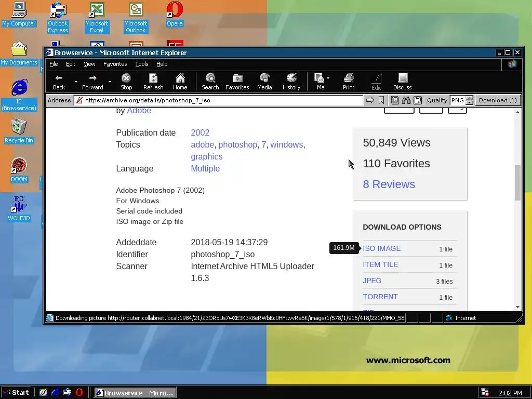Go to the Home page
The height and width of the screenshot is (399, 532).
click(x=180, y=82)
